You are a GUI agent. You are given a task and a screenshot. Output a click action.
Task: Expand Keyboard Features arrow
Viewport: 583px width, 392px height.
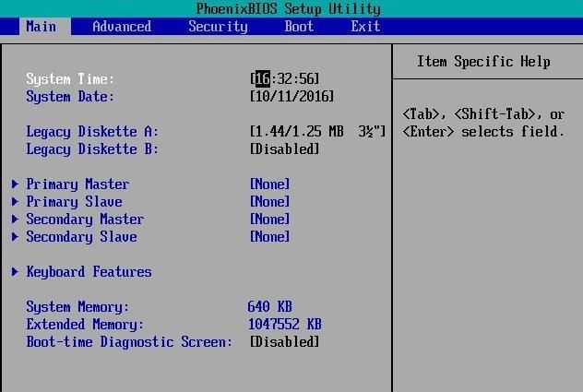pyautogui.click(x=15, y=272)
